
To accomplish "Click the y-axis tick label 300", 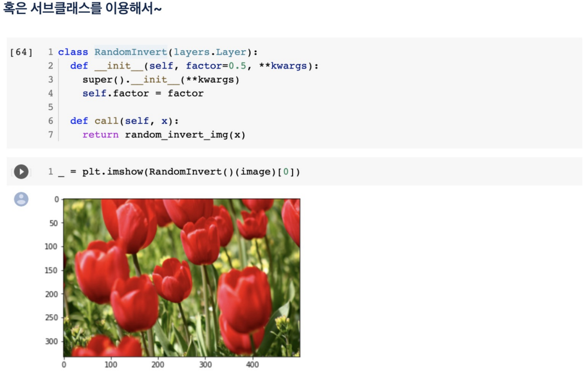I will point(51,342).
